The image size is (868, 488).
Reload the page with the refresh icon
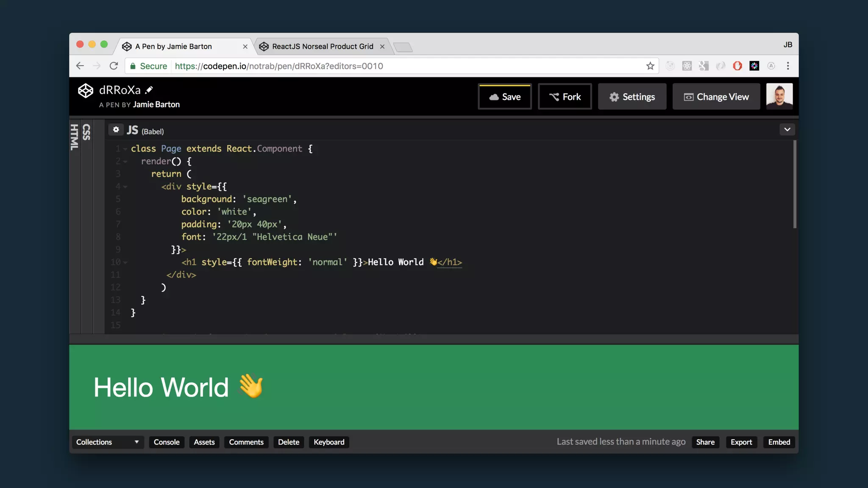(x=114, y=66)
